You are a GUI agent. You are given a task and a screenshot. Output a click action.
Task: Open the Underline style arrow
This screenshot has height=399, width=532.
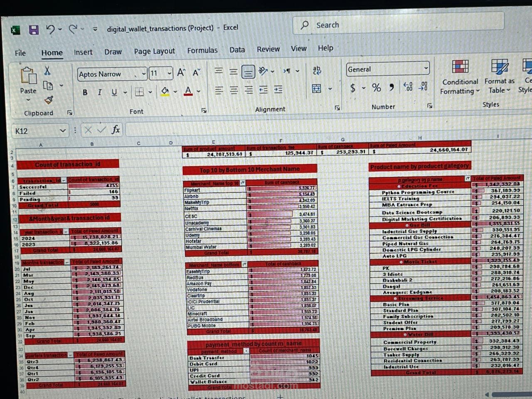coord(125,92)
